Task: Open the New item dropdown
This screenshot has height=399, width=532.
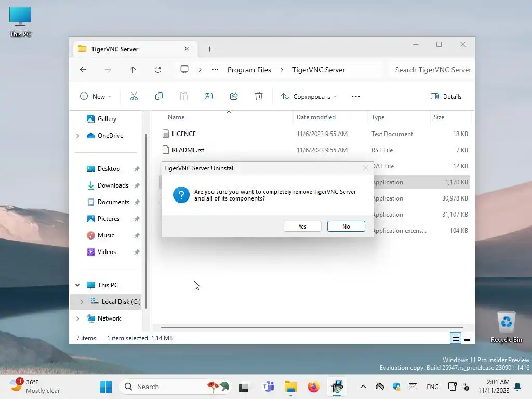Action: (x=96, y=96)
